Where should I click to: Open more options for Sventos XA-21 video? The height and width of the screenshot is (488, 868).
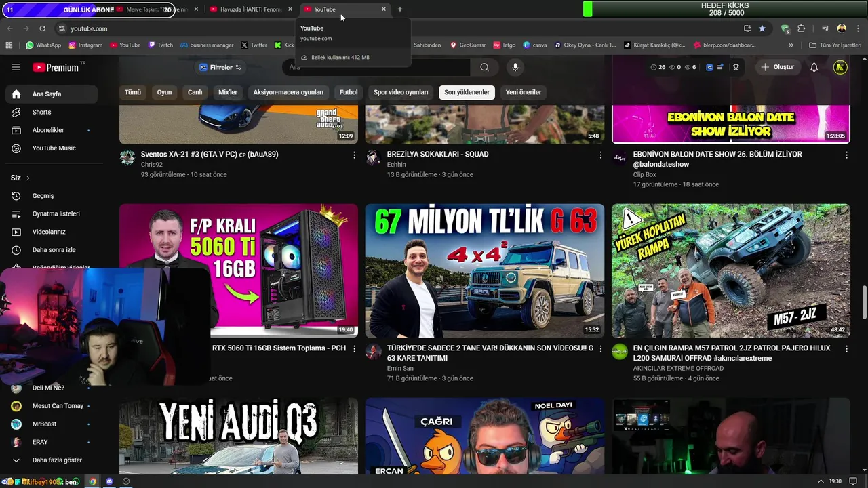tap(354, 155)
